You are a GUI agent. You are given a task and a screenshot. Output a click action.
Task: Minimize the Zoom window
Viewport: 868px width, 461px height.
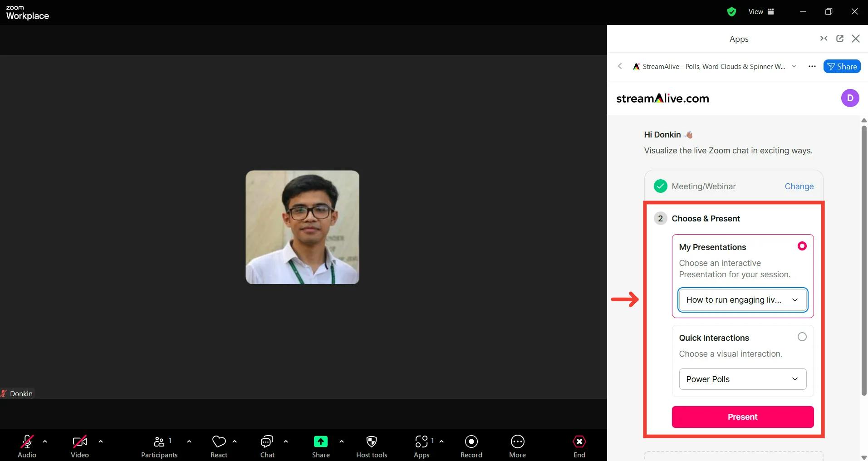803,12
